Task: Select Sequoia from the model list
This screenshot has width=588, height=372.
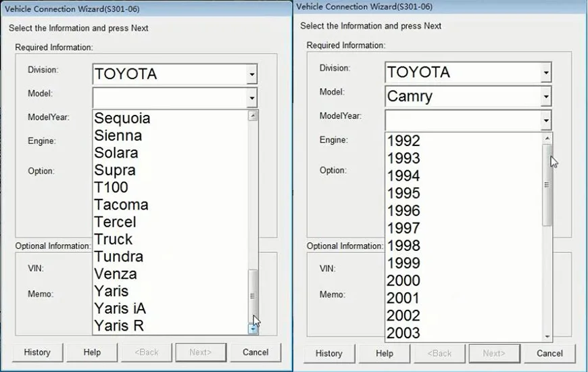Action: pyautogui.click(x=170, y=118)
